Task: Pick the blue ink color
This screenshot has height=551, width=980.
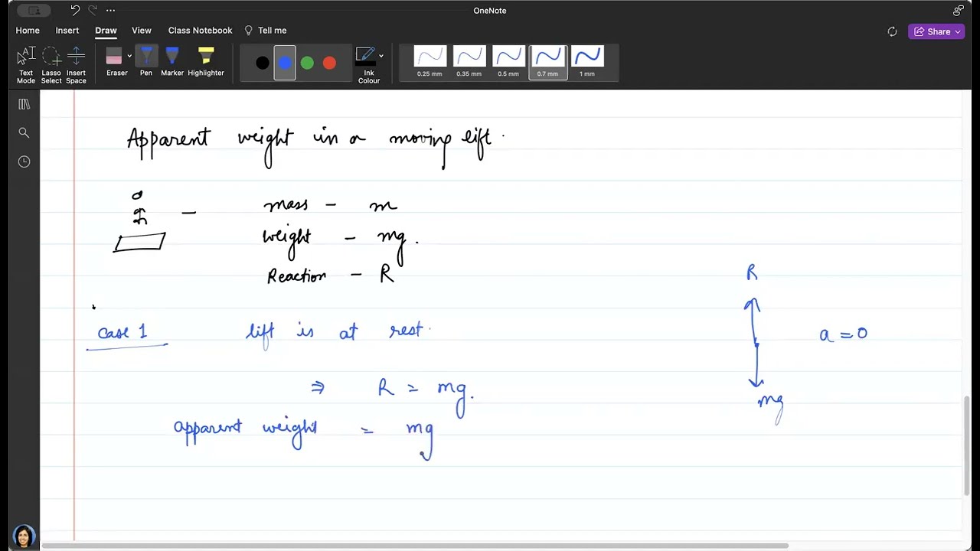Action: (x=285, y=64)
